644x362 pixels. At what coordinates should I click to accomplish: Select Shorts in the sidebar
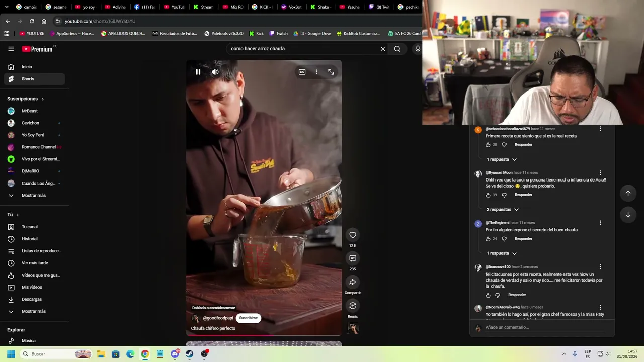tap(34, 79)
